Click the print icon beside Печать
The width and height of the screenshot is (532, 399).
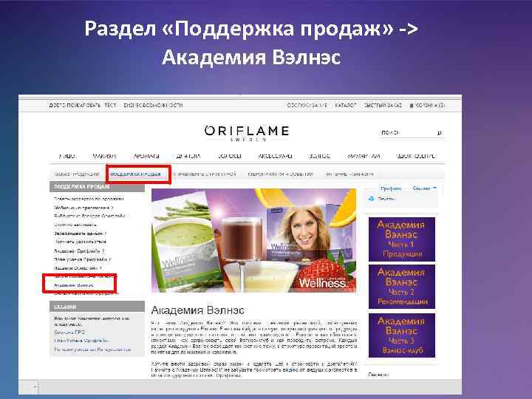(x=372, y=199)
